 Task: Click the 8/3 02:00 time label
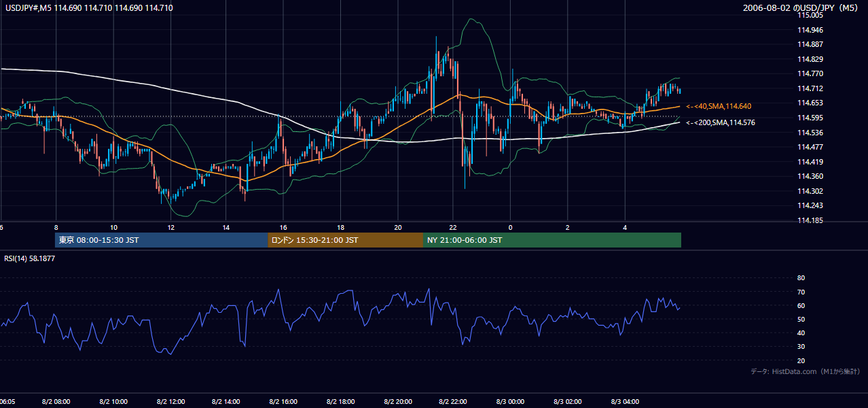568,402
